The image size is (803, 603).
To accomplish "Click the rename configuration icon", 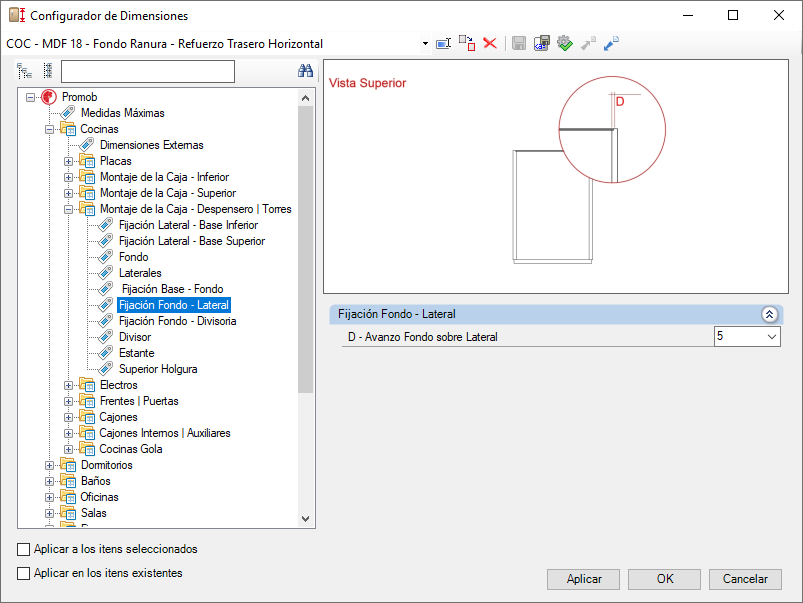I will point(443,44).
